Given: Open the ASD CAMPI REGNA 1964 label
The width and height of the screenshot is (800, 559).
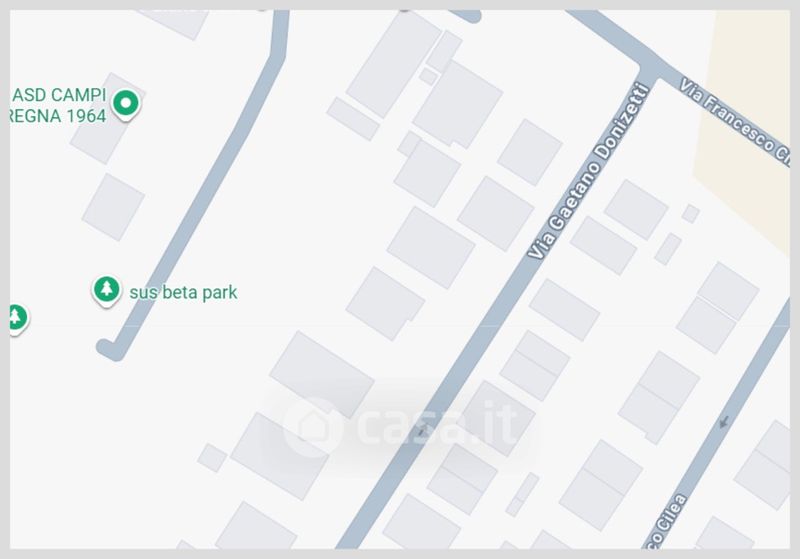Looking at the screenshot, I should [58, 106].
